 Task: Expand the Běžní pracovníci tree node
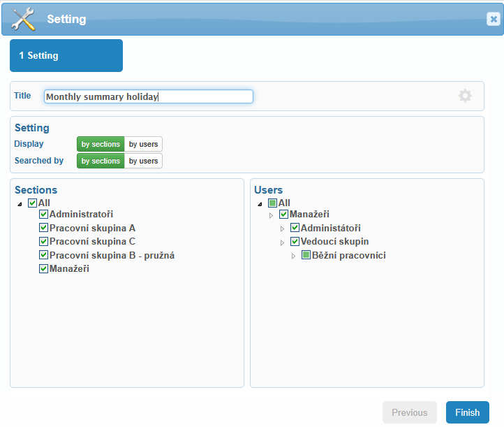pos(293,256)
